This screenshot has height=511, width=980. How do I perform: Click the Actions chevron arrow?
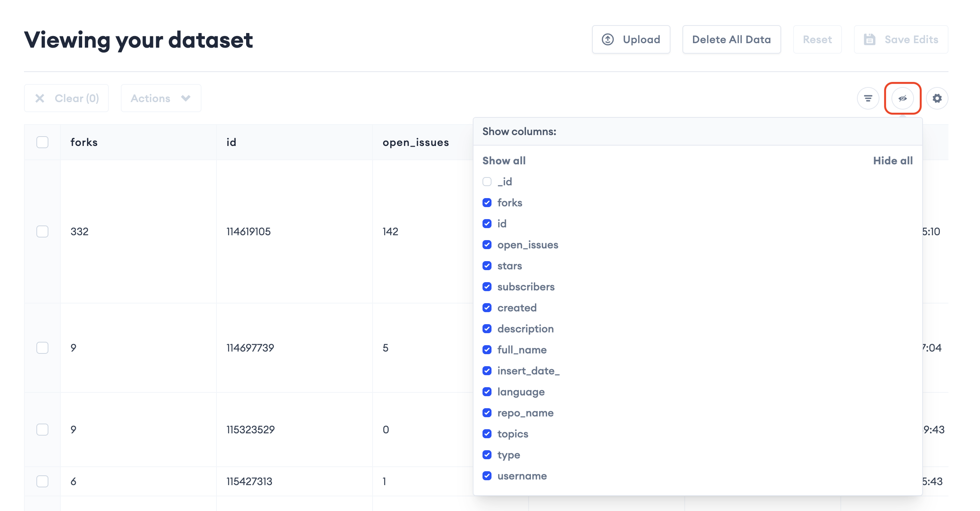click(x=186, y=99)
